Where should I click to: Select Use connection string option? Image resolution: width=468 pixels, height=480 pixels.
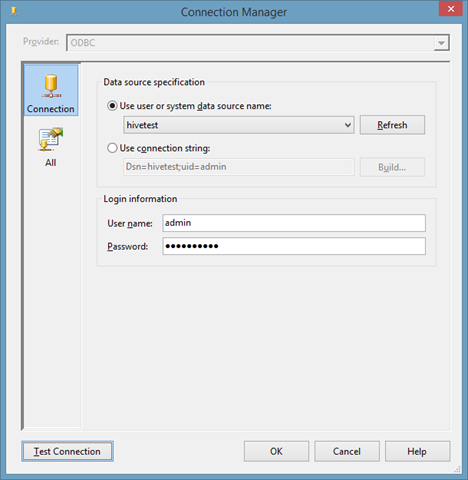point(112,148)
